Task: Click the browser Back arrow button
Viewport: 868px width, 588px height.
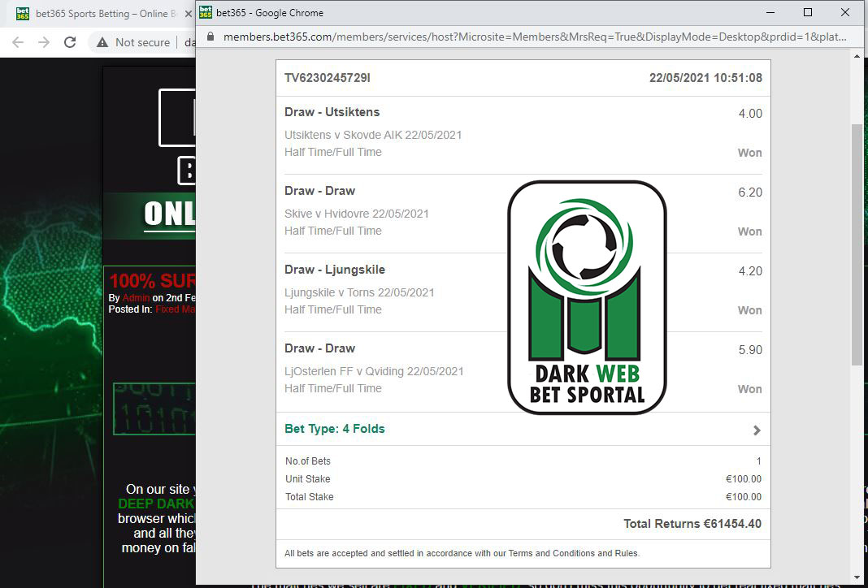Action: [x=18, y=42]
